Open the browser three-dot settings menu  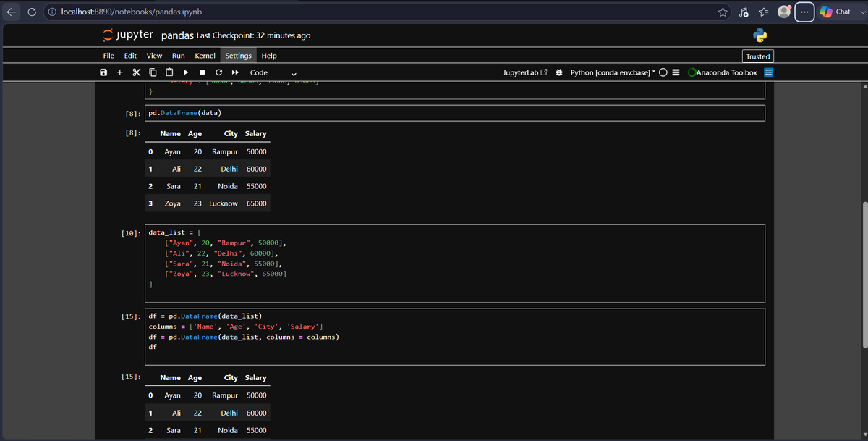click(804, 12)
